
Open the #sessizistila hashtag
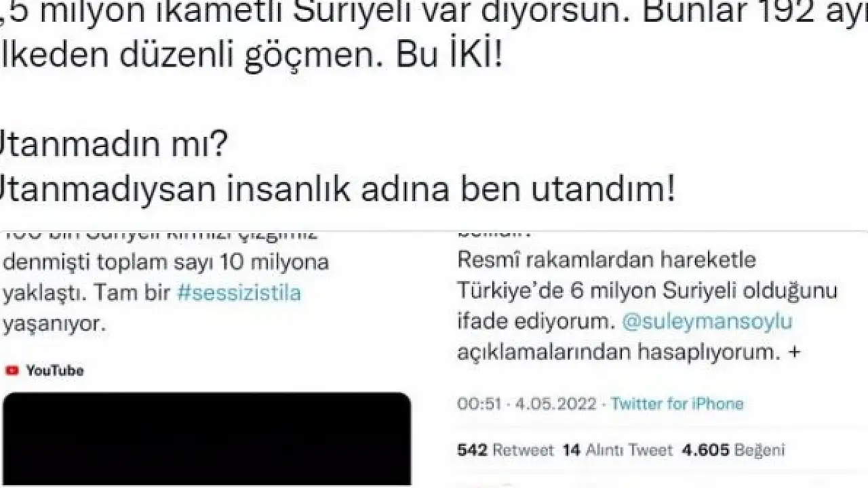(239, 293)
